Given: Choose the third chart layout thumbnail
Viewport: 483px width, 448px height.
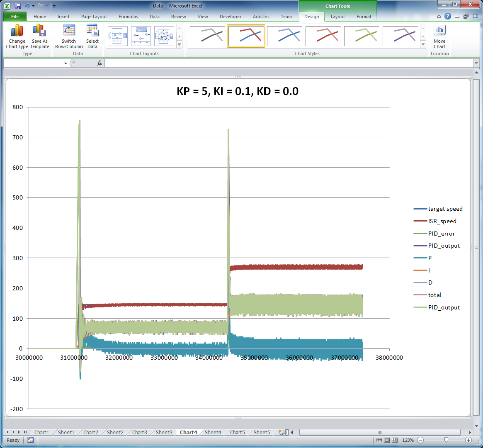Looking at the screenshot, I should pos(164,37).
